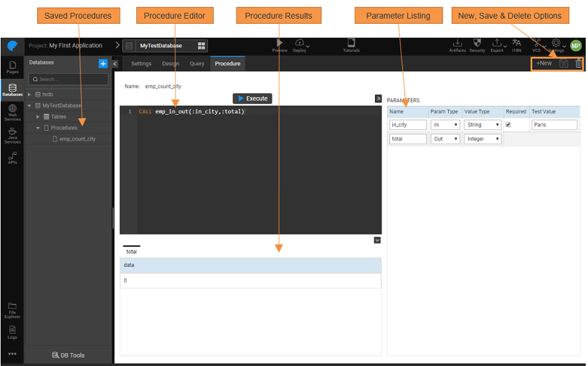Screen dimensions: 588x366
Task: Expand the hrdb database tree node
Action: (29, 94)
